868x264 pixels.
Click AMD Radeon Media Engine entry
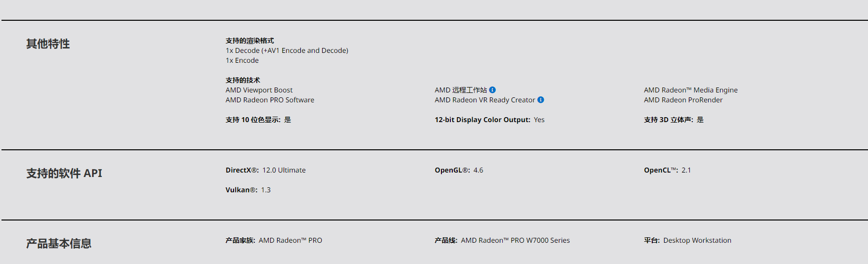click(690, 90)
